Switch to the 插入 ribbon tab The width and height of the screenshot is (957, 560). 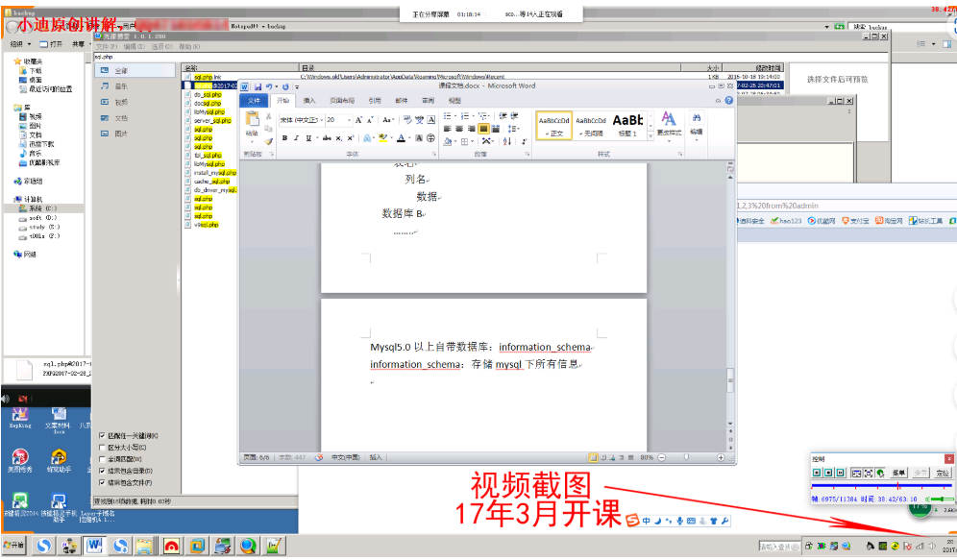point(308,99)
